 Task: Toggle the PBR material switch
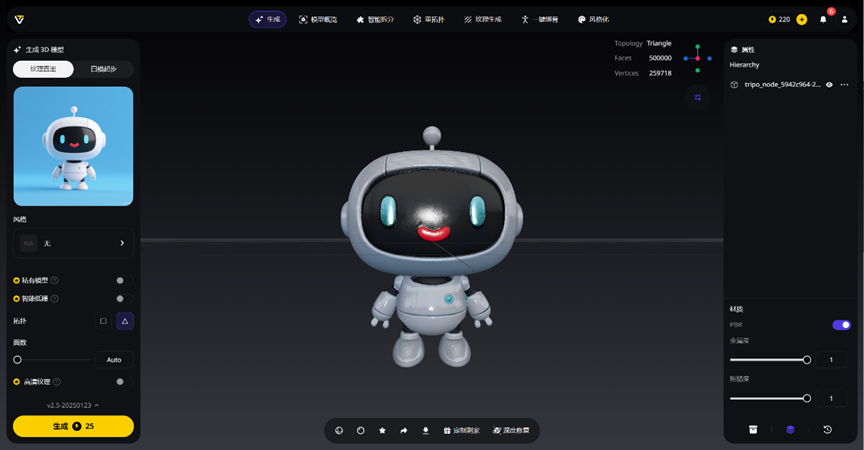point(841,325)
